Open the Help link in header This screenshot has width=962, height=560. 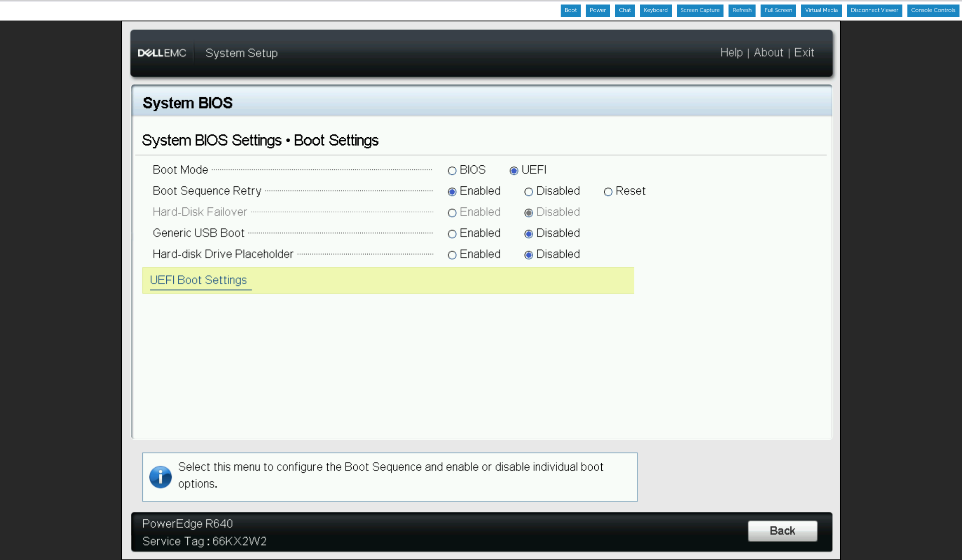(731, 53)
